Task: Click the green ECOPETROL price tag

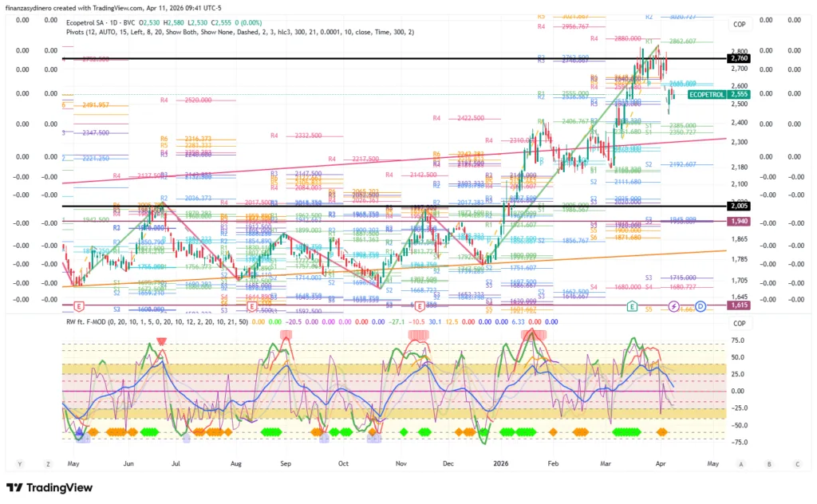Action: point(705,94)
